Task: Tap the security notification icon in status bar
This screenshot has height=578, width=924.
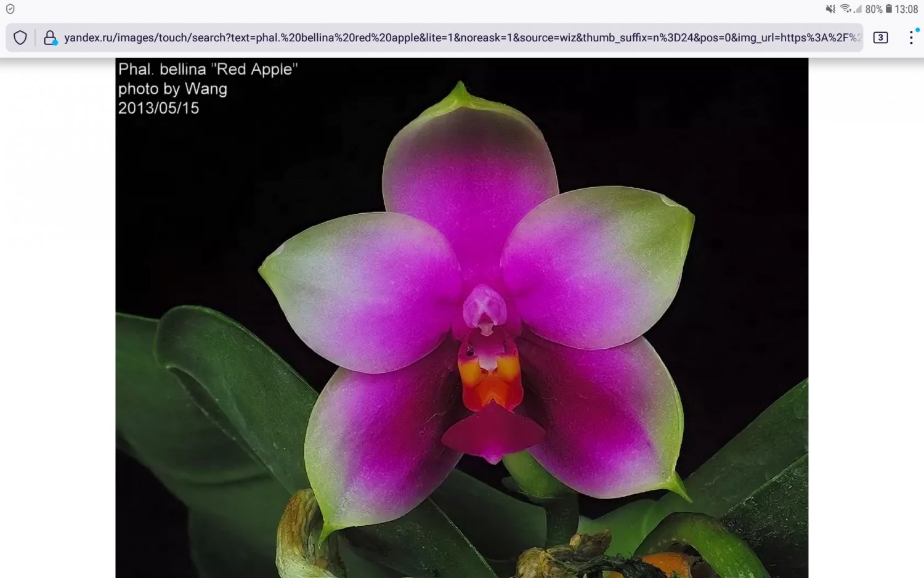Action: [x=10, y=9]
